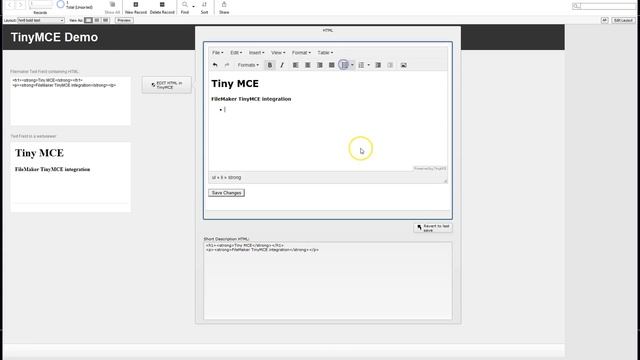Align text right in TinyMCE
Screen dimensions: 640x360
[320, 65]
